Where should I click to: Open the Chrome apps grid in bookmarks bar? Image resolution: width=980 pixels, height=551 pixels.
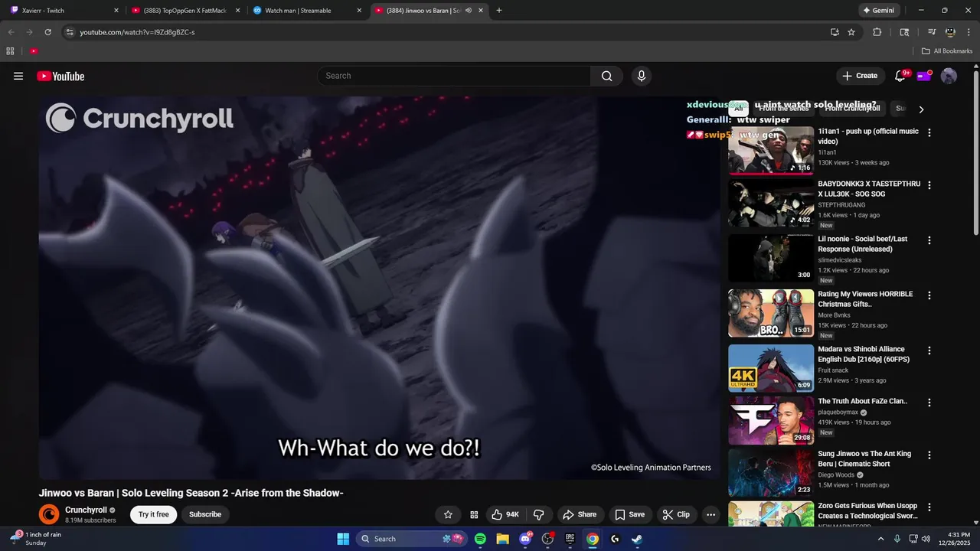pos(10,51)
